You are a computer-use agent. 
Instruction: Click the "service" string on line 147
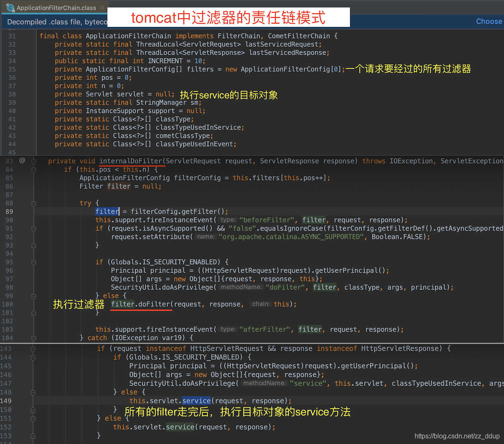(x=308, y=384)
